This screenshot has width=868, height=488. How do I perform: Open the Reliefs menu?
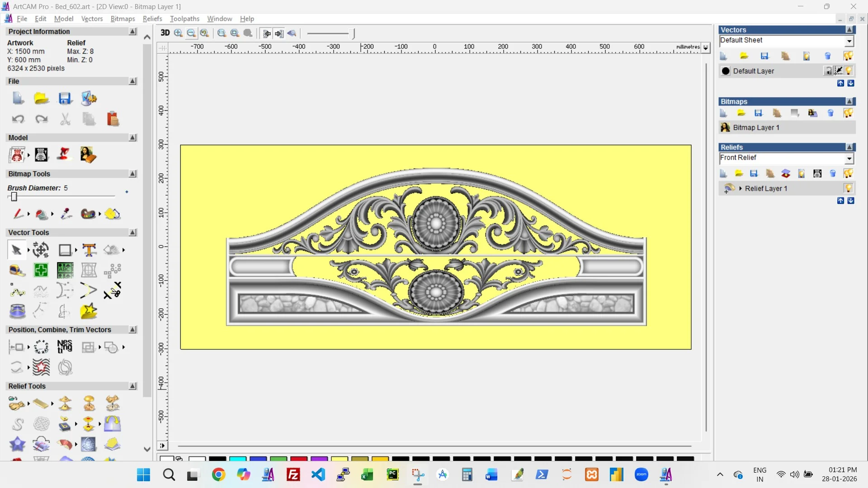pos(152,19)
